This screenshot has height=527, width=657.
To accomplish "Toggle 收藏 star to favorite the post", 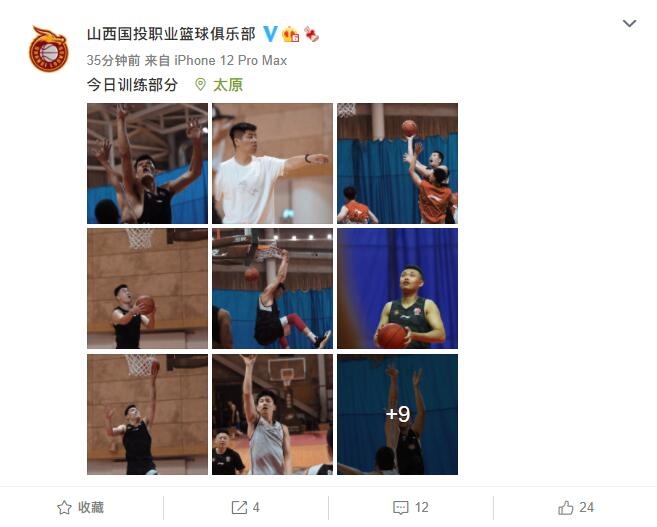I will 80,508.
